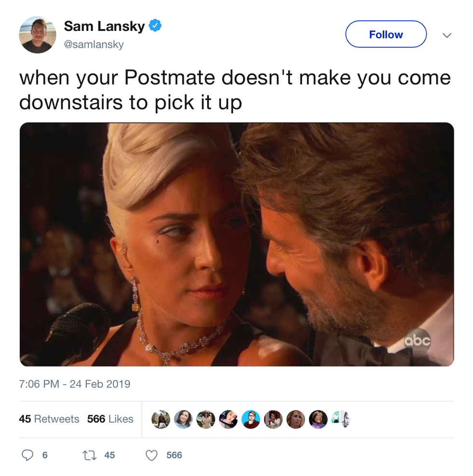
Task: Open the liker avatar with the cartoon man on blue
Action: [251, 419]
